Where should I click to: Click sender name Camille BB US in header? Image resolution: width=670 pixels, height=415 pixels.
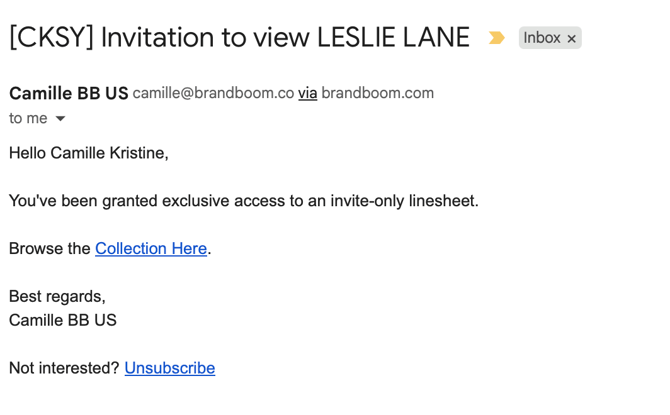pyautogui.click(x=68, y=93)
